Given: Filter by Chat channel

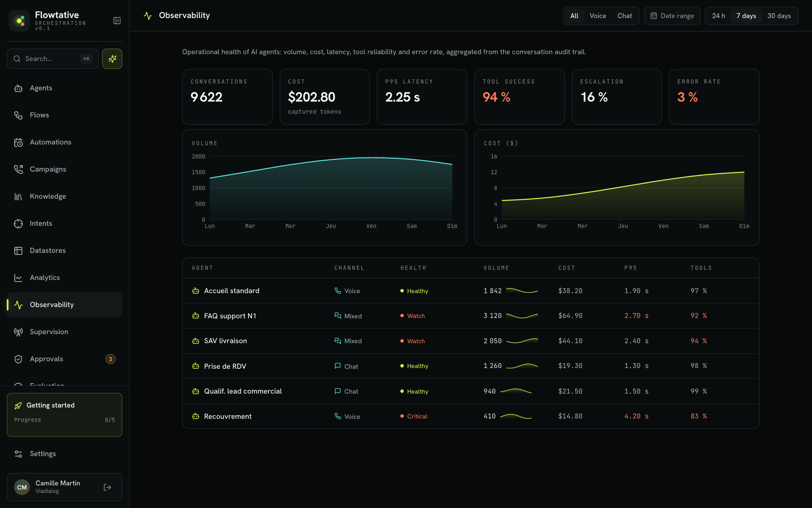Looking at the screenshot, I should point(624,16).
